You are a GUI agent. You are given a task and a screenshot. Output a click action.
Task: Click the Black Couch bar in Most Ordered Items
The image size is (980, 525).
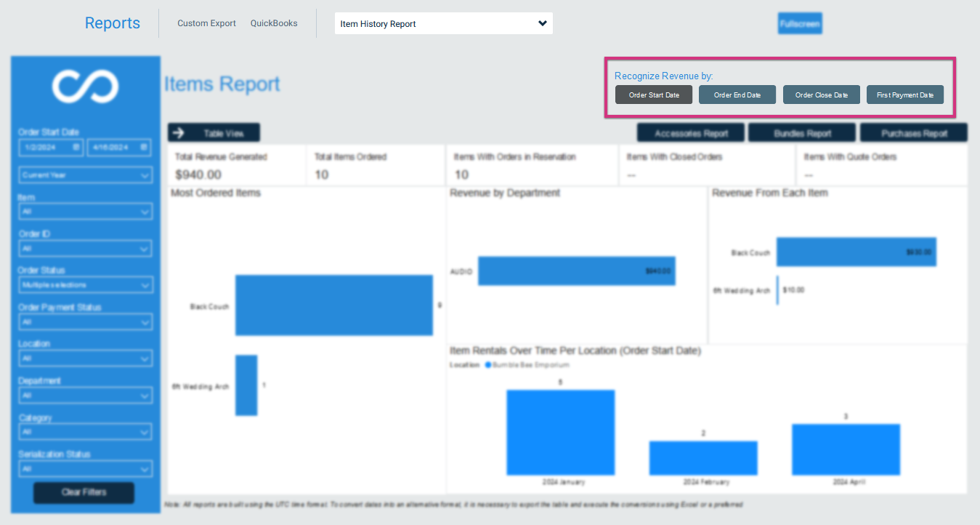pos(333,305)
